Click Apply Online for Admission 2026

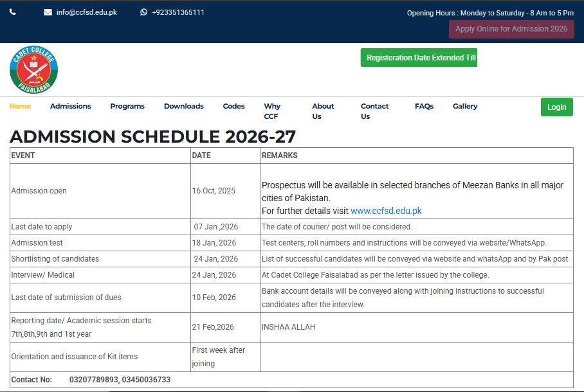(x=511, y=29)
